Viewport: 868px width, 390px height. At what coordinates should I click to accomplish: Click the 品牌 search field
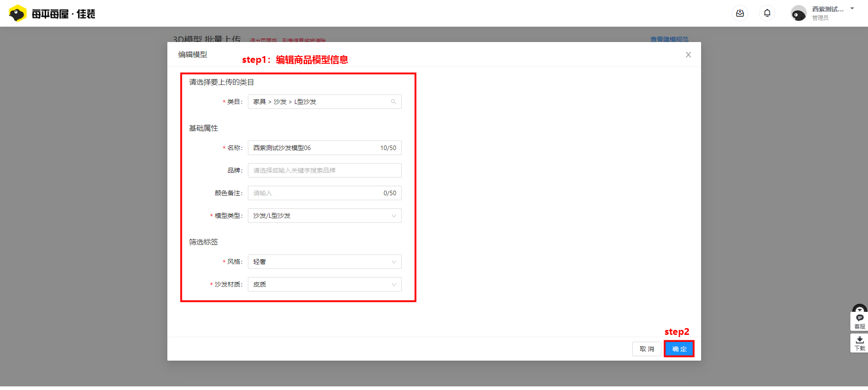tap(325, 170)
